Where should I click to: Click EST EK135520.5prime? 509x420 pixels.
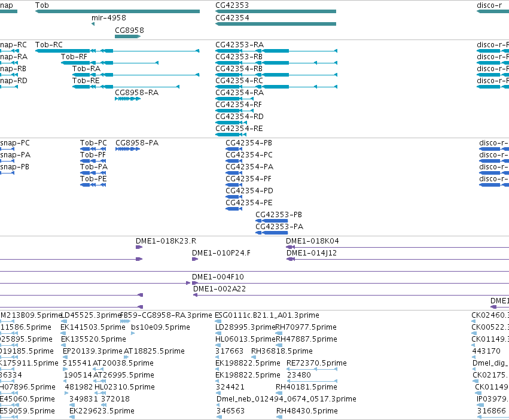(93, 340)
